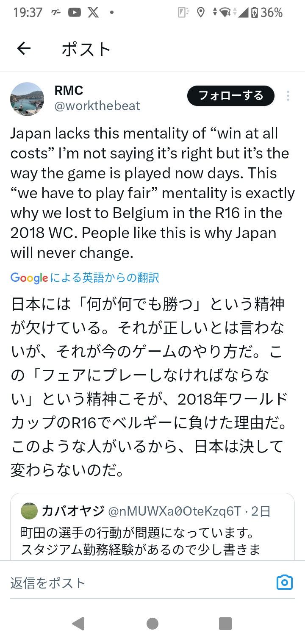Screen dimensions: 305x644
Task: Tap the location icon in status bar
Action: (x=201, y=13)
